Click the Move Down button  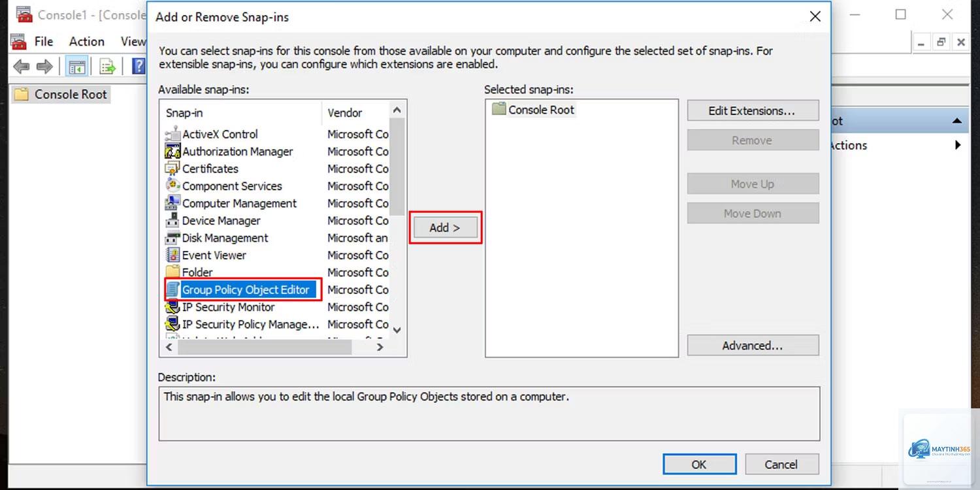coord(753,214)
